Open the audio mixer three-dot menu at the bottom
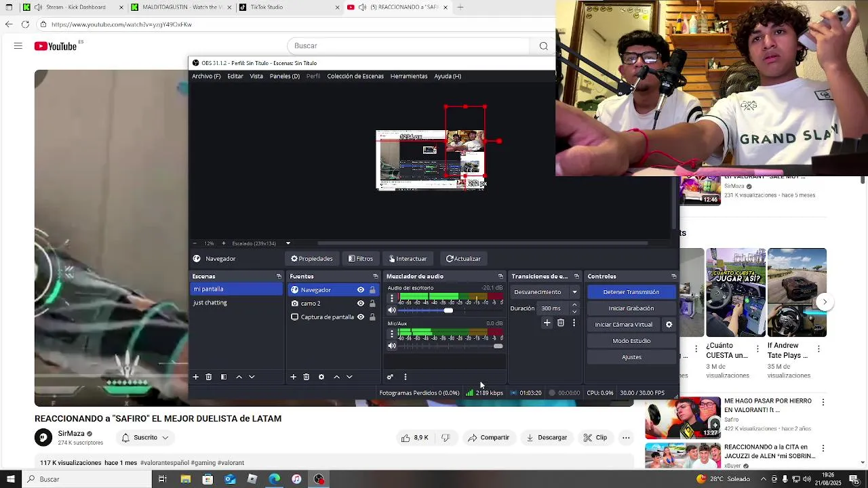Image resolution: width=868 pixels, height=488 pixels. pyautogui.click(x=406, y=377)
